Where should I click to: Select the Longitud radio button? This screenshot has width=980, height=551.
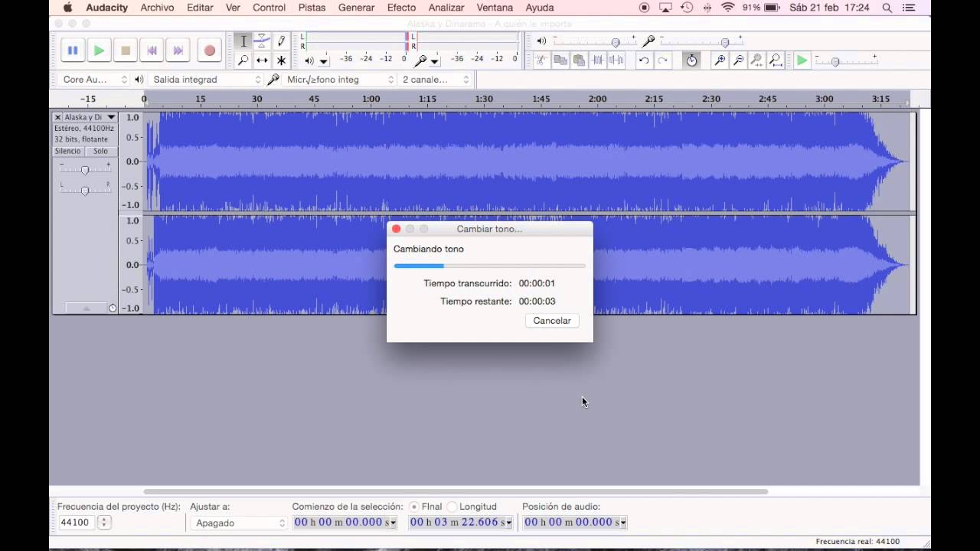(x=452, y=507)
